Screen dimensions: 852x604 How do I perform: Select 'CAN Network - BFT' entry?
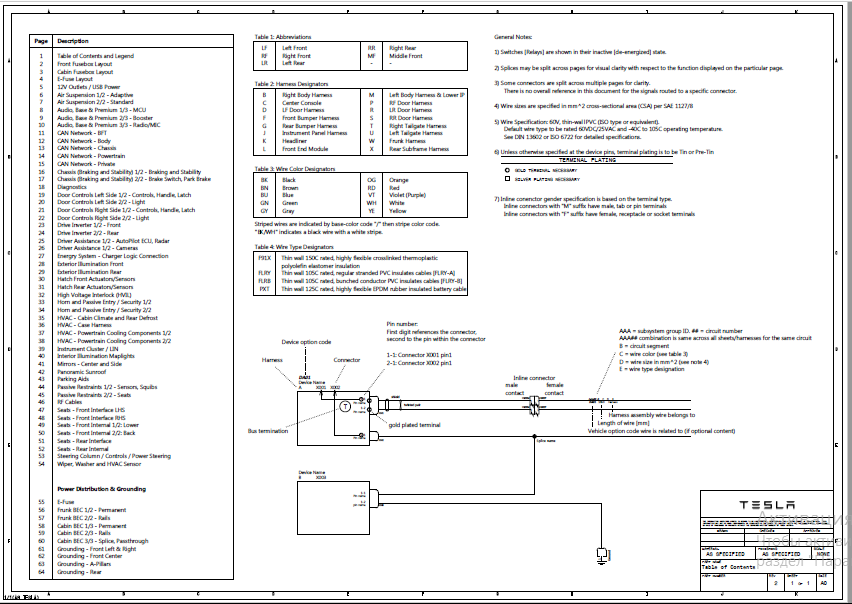point(82,133)
